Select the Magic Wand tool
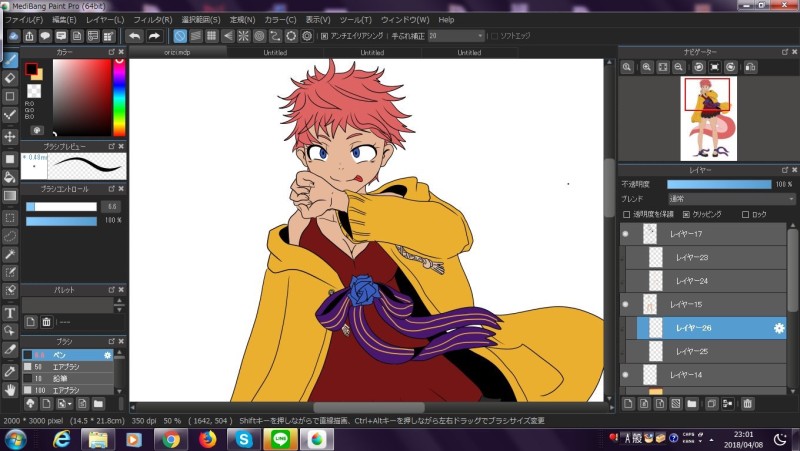 pos(10,254)
